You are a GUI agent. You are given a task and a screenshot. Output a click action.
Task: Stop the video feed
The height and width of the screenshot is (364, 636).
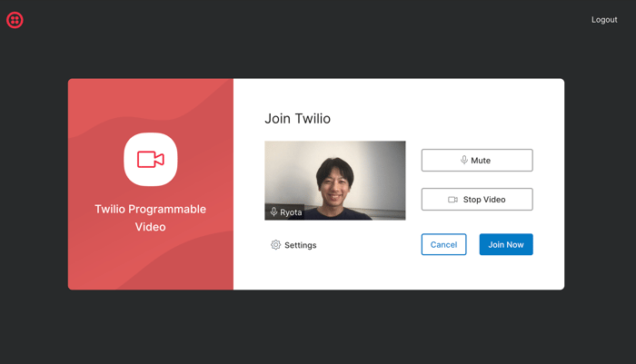[477, 199]
